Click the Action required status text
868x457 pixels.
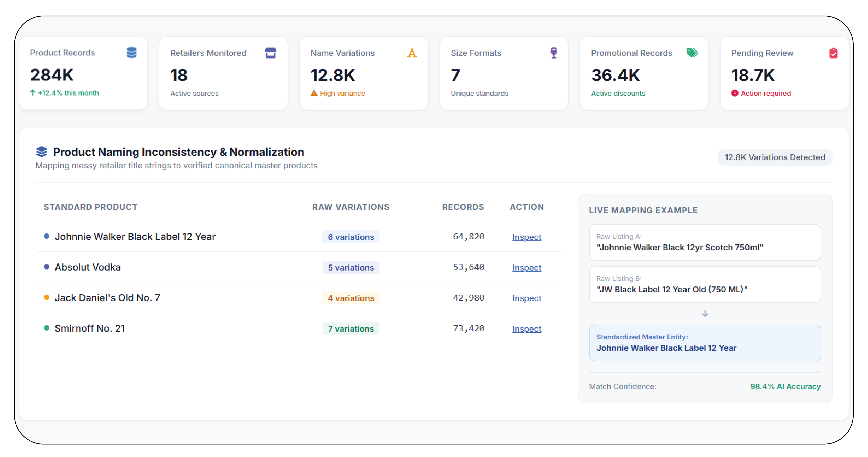pos(766,93)
